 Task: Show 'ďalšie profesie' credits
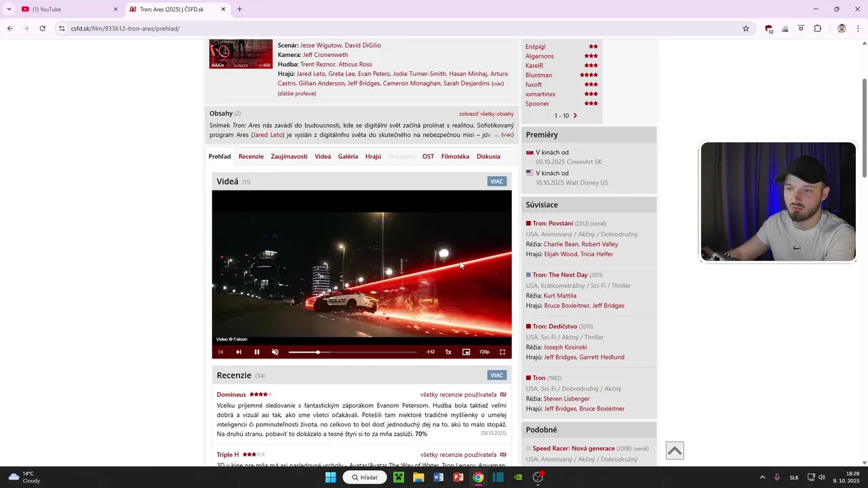tap(297, 94)
